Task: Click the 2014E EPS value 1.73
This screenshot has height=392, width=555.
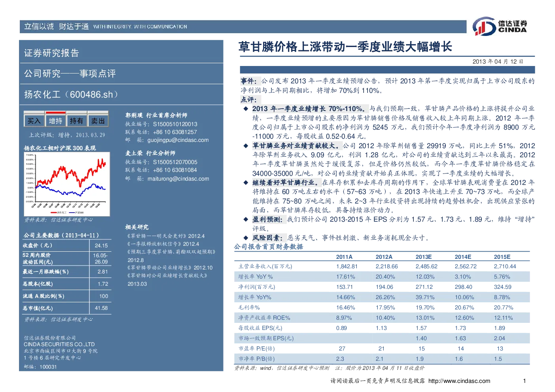Action: (x=460, y=328)
